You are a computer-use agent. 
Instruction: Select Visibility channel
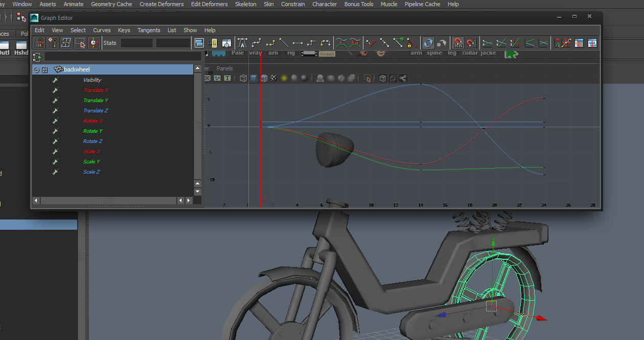click(93, 80)
